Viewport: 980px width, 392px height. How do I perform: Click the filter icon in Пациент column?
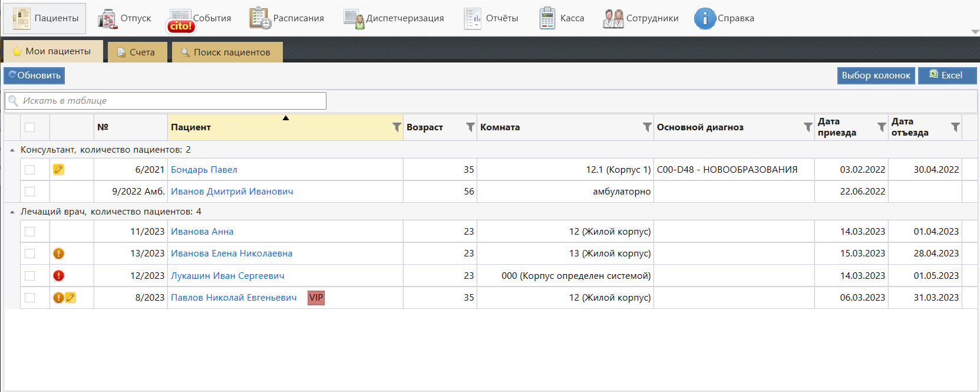point(397,127)
